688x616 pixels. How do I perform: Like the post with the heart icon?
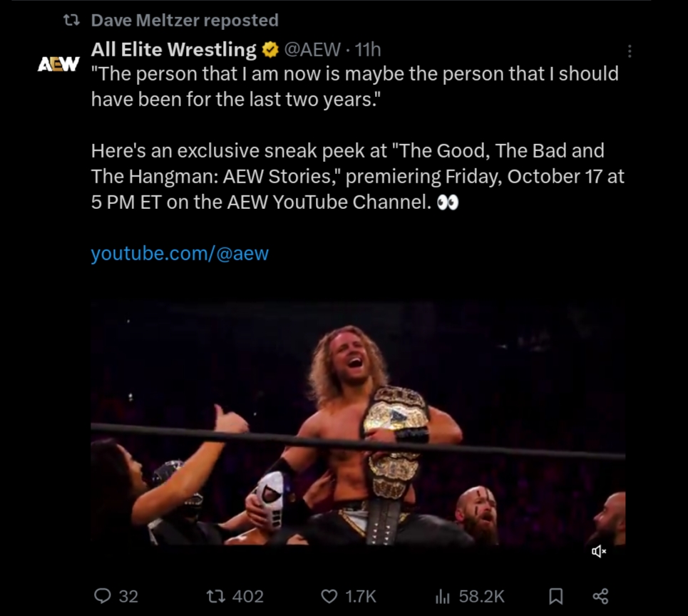329,595
